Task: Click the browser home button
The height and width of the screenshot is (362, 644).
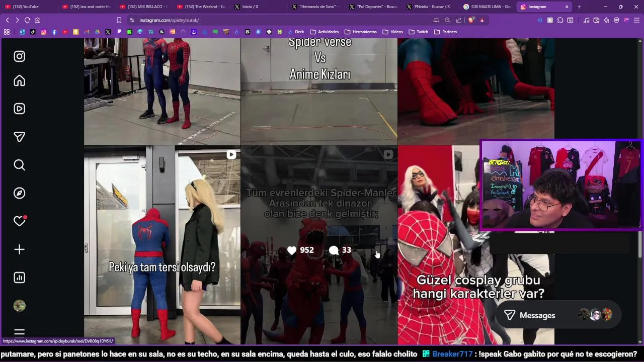Action: click(x=37, y=20)
